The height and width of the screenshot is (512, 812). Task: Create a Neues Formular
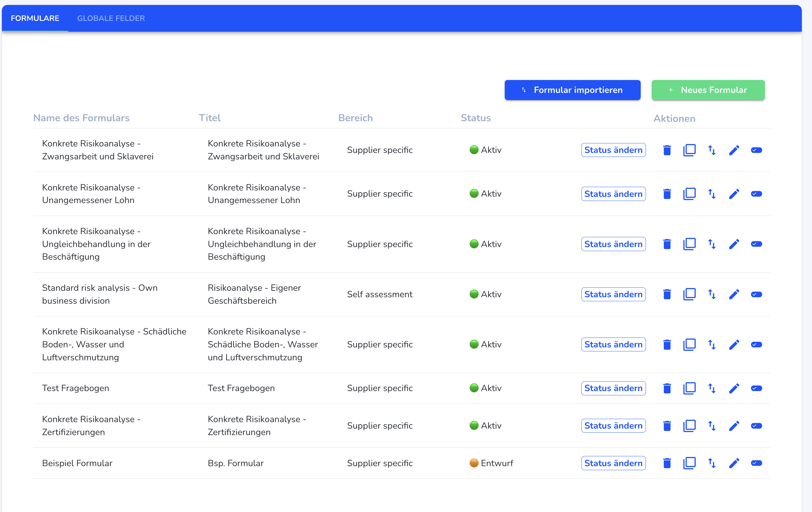point(708,90)
